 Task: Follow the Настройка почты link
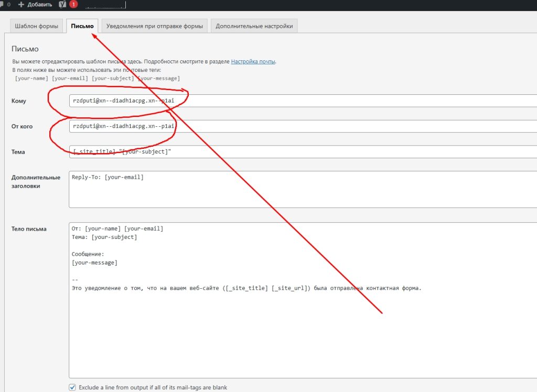click(x=253, y=61)
